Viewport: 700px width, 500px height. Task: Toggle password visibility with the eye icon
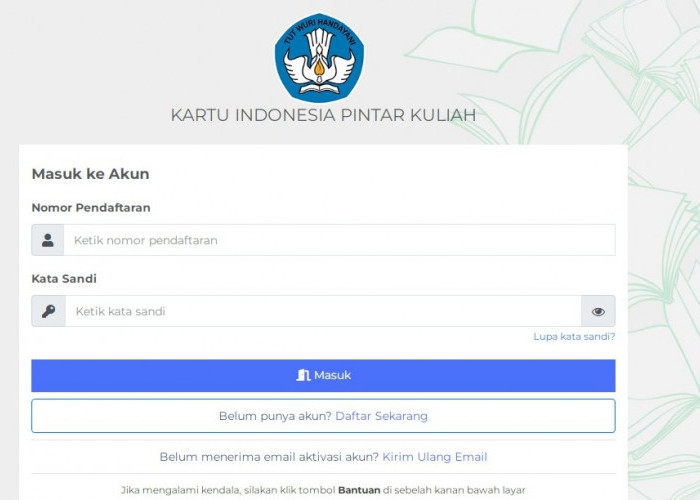[x=598, y=311]
